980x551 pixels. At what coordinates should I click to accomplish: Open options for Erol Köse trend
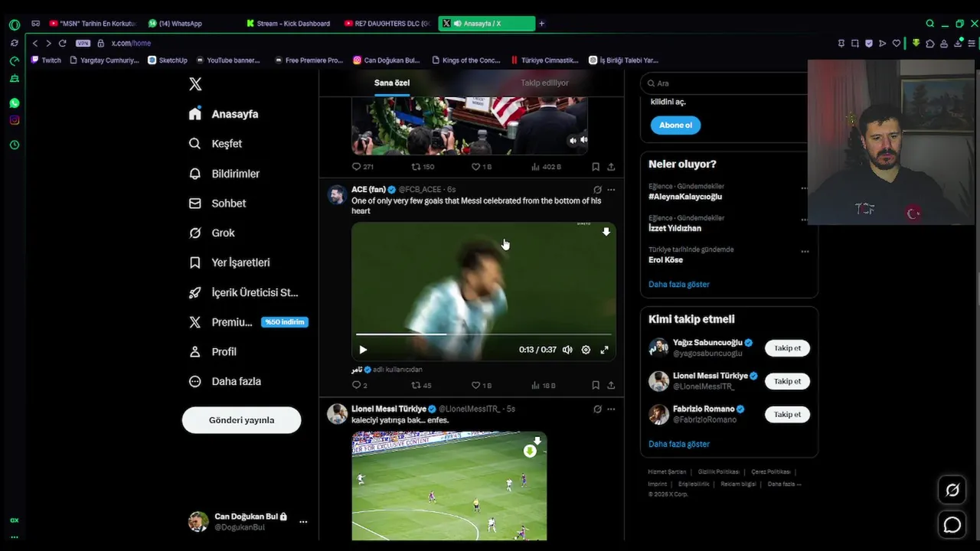point(804,251)
